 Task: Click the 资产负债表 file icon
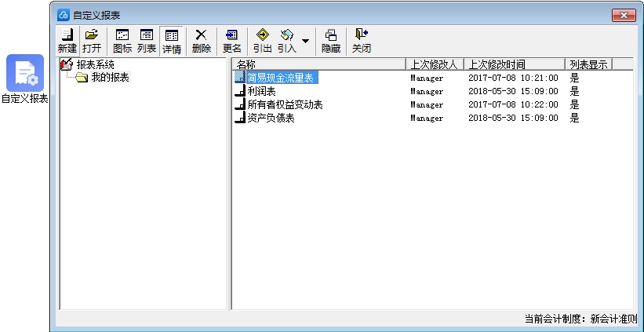tap(240, 118)
